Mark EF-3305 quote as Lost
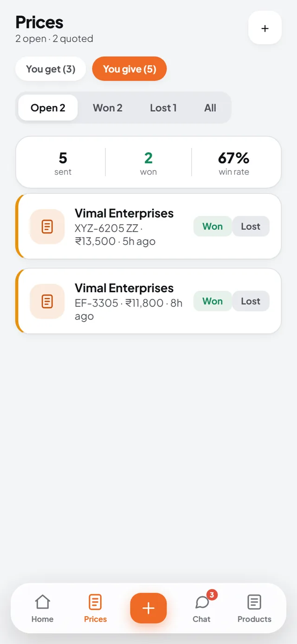This screenshot has width=297, height=644. [251, 301]
